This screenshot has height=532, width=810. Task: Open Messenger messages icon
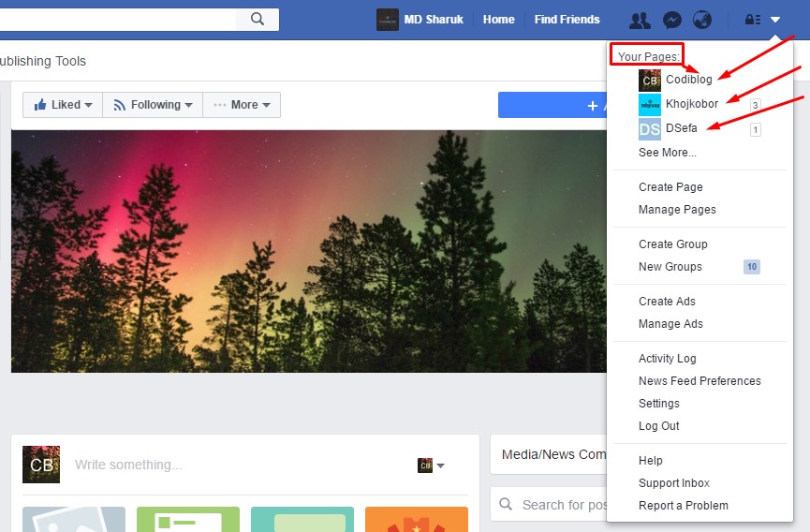point(672,21)
